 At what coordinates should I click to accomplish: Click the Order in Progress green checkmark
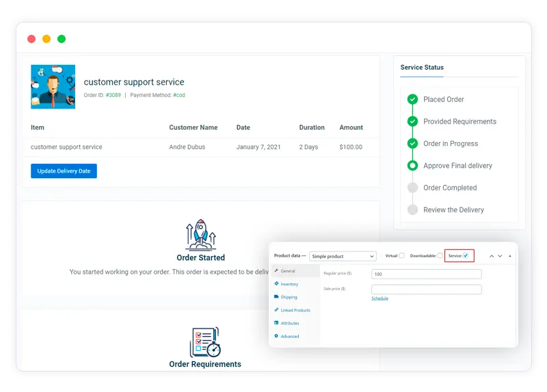[412, 144]
